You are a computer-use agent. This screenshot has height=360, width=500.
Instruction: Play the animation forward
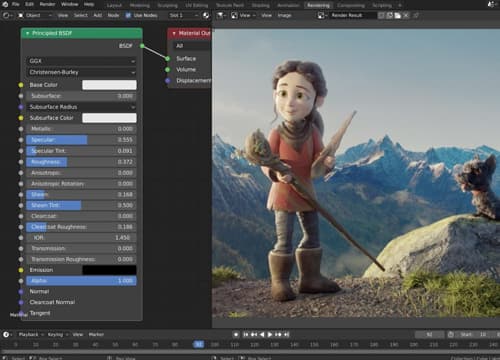(x=270, y=334)
